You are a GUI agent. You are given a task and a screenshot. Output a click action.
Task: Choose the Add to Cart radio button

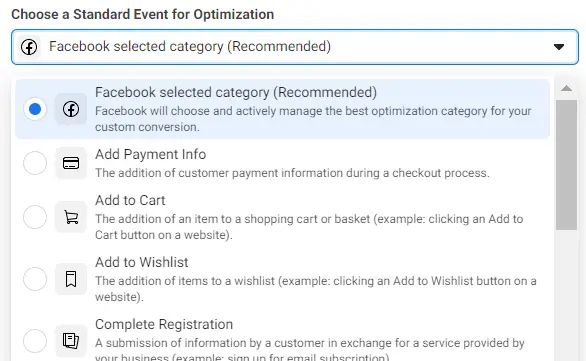tap(35, 217)
